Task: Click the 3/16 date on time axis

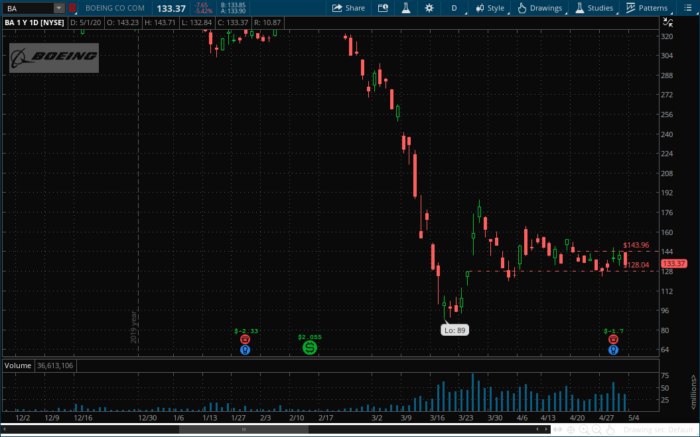Action: click(x=437, y=418)
